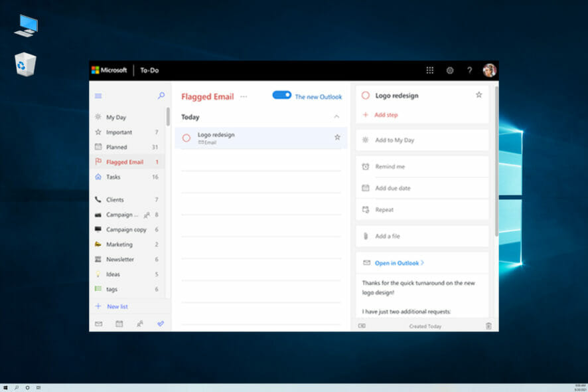Switch to Mail via envelope icon
Image resolution: width=588 pixels, height=392 pixels.
tap(99, 324)
